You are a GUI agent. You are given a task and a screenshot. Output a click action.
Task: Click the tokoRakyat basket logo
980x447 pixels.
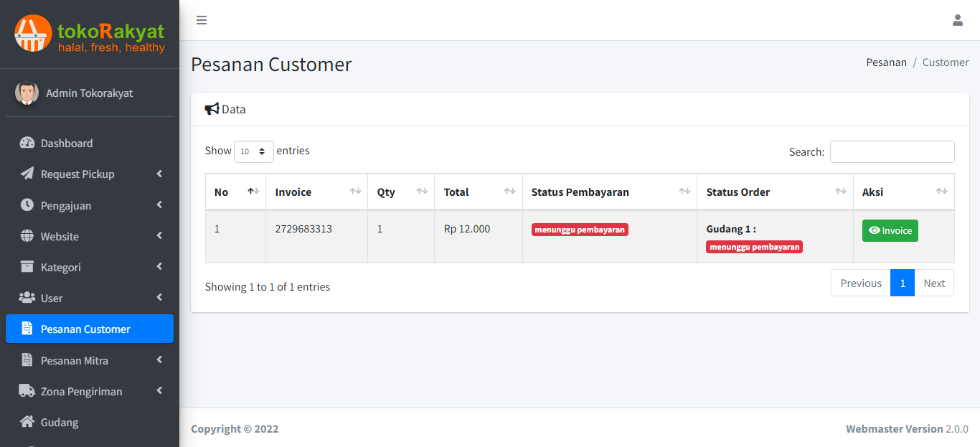[x=33, y=33]
